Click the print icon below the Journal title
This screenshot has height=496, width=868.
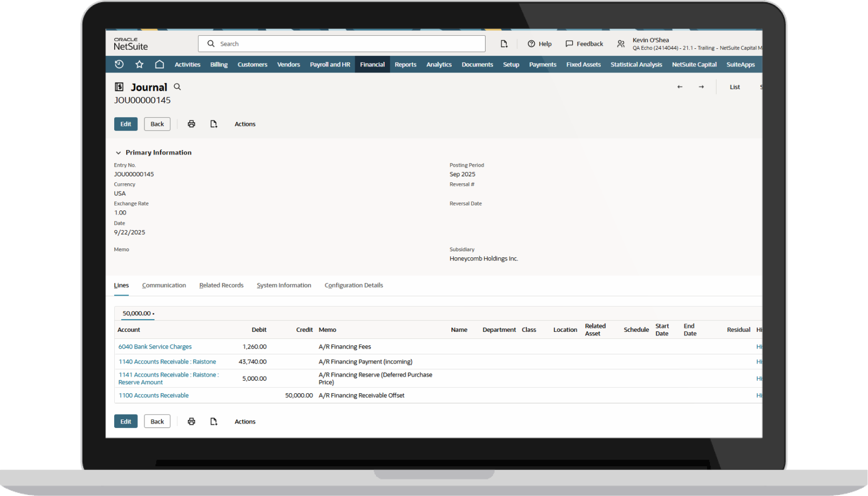click(x=191, y=123)
